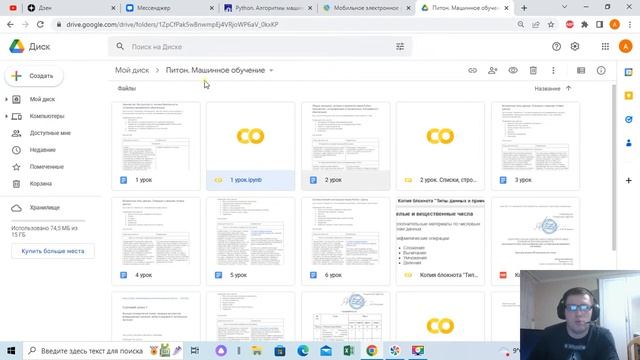Click the share with people icon
Image resolution: width=640 pixels, height=360 pixels.
click(x=493, y=71)
